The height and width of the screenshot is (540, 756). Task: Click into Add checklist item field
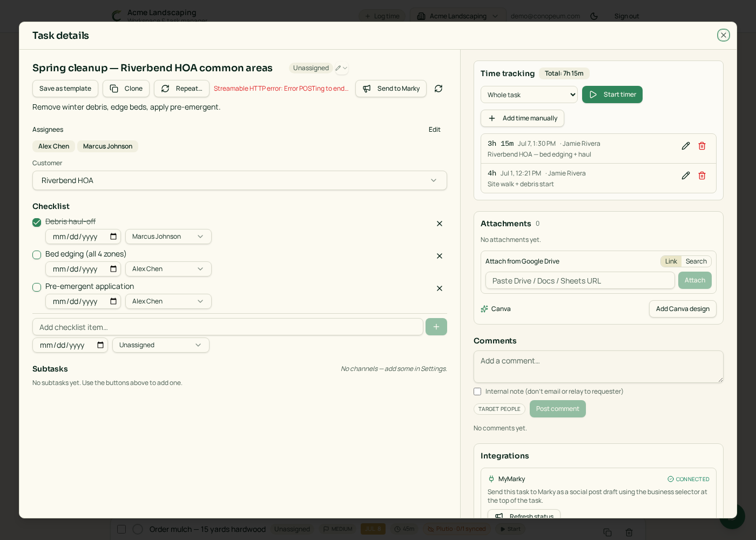click(228, 327)
